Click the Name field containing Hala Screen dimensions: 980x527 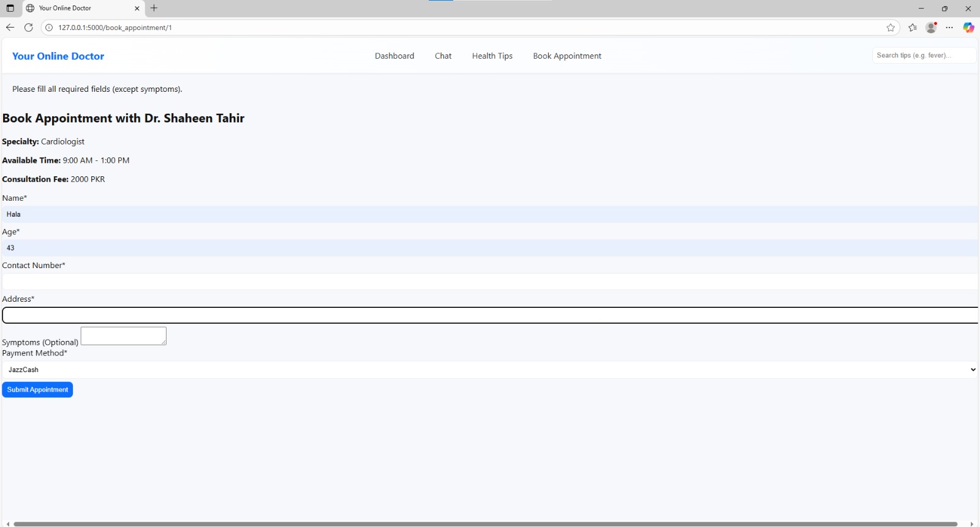click(490, 214)
